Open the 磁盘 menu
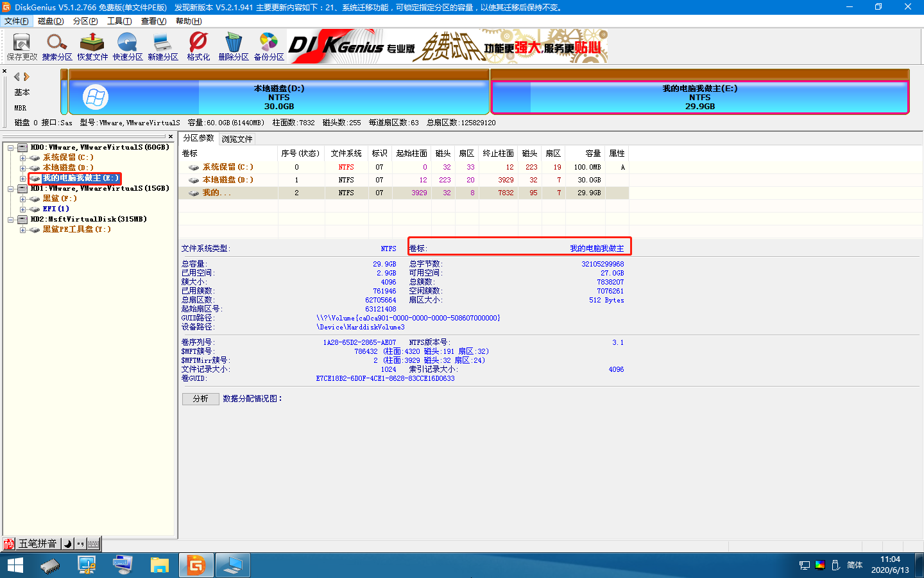 pyautogui.click(x=50, y=21)
